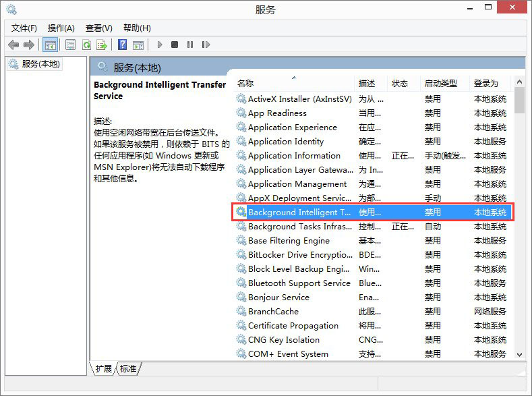Open Help with the blue question-mark icon
This screenshot has height=396, width=532.
[122, 45]
